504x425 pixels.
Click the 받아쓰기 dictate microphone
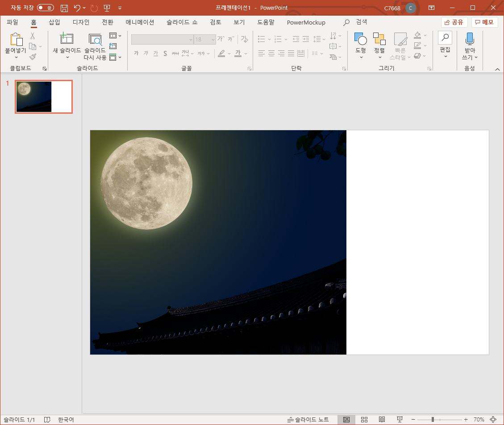[x=470, y=39]
